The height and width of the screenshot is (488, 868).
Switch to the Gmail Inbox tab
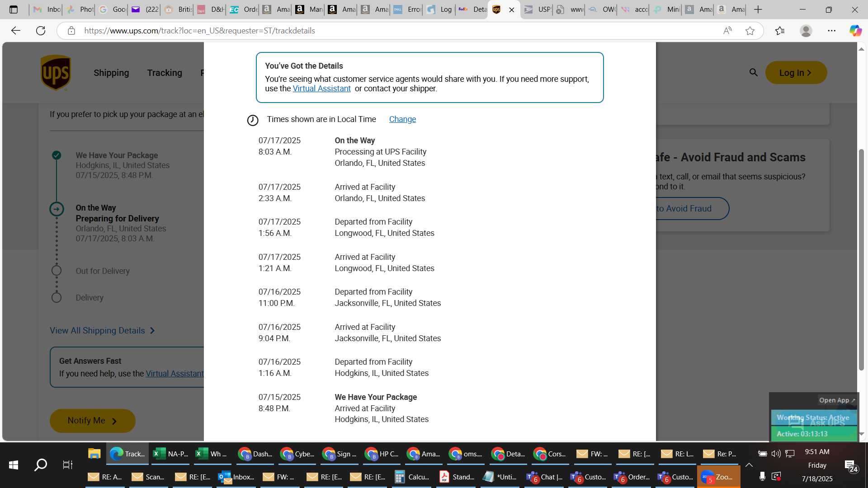tap(47, 9)
